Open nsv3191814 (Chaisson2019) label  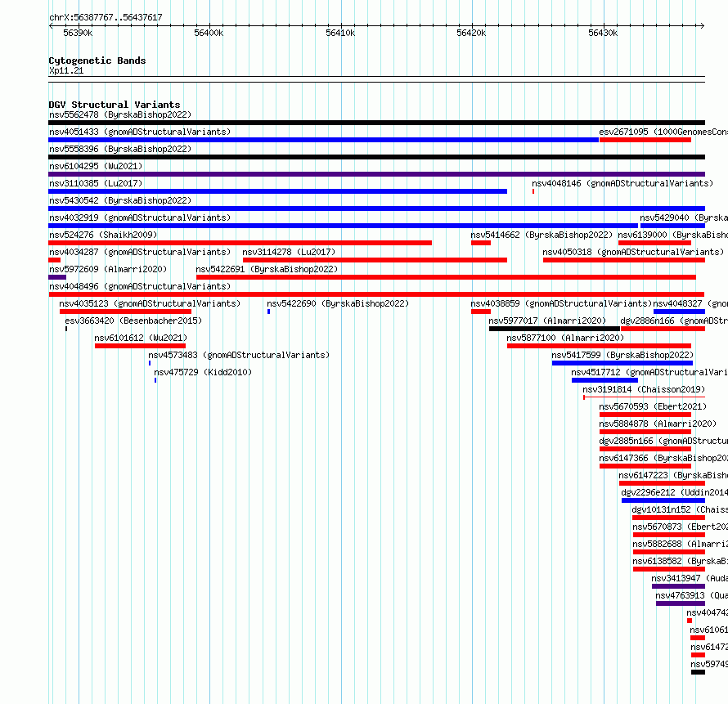point(644,389)
